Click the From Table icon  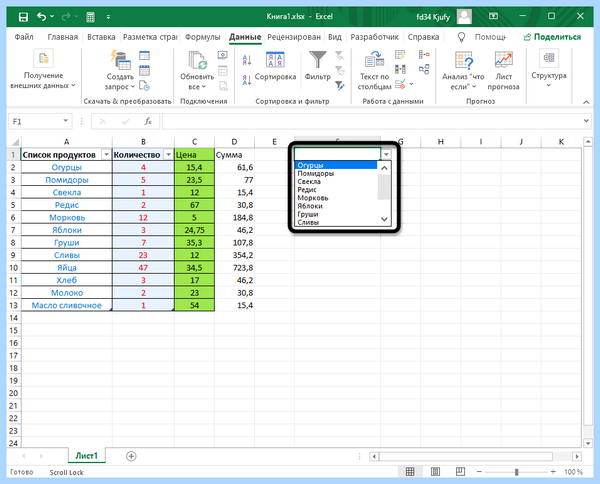144,70
